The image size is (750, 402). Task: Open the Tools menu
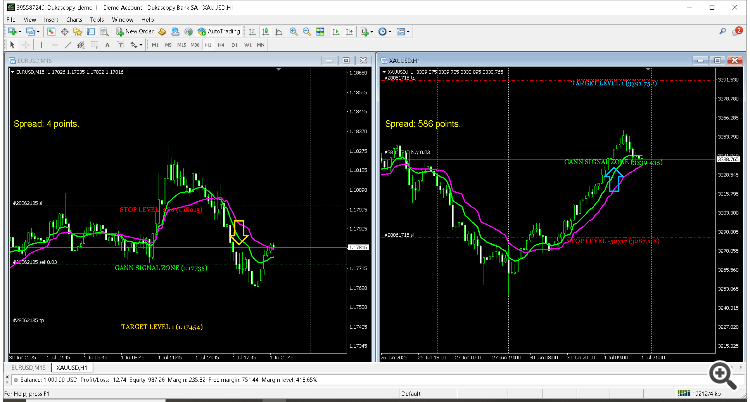[97, 20]
